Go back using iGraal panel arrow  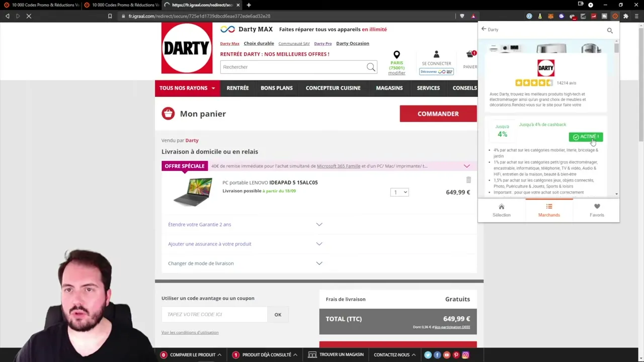tap(484, 29)
